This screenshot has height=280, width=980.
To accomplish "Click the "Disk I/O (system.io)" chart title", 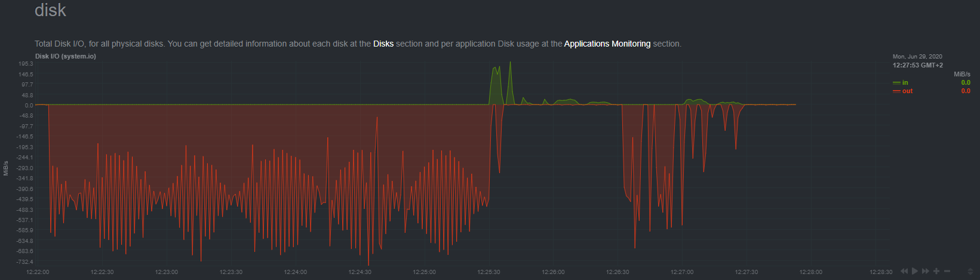I will coord(66,56).
